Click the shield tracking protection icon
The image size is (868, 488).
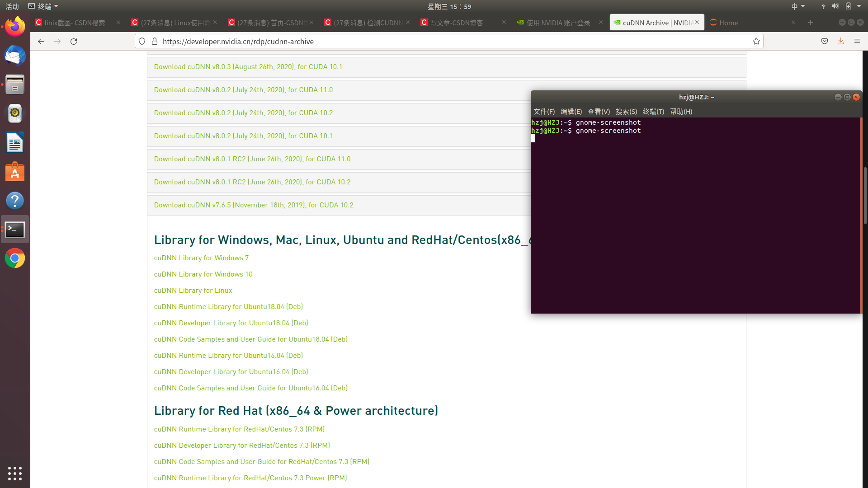tap(142, 42)
